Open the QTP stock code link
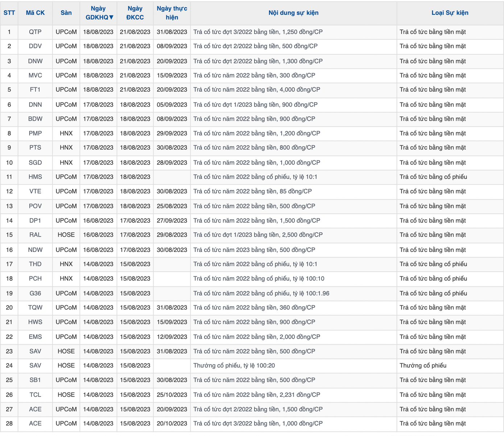Image resolution: width=504 pixels, height=436 pixels. pyautogui.click(x=35, y=32)
